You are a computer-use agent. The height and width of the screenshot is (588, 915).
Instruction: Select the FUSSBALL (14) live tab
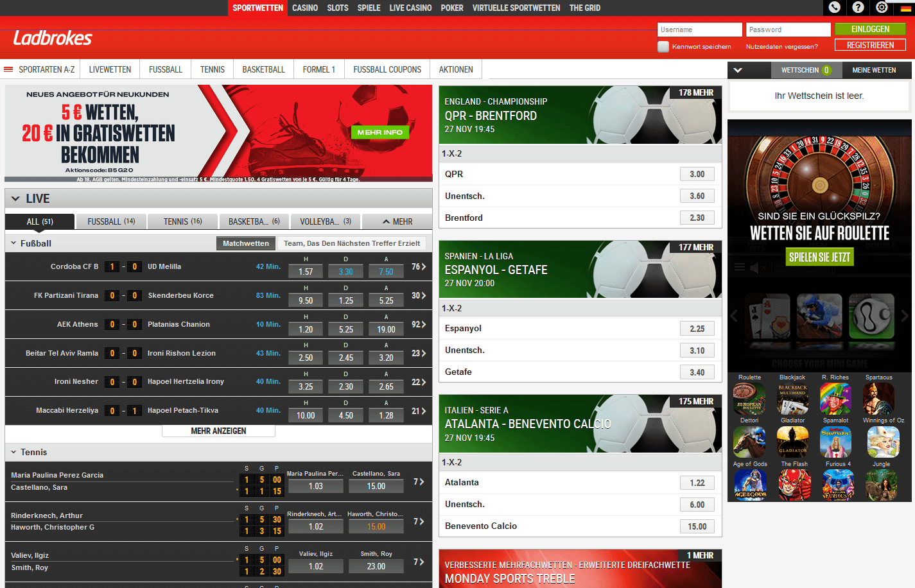[x=111, y=221]
